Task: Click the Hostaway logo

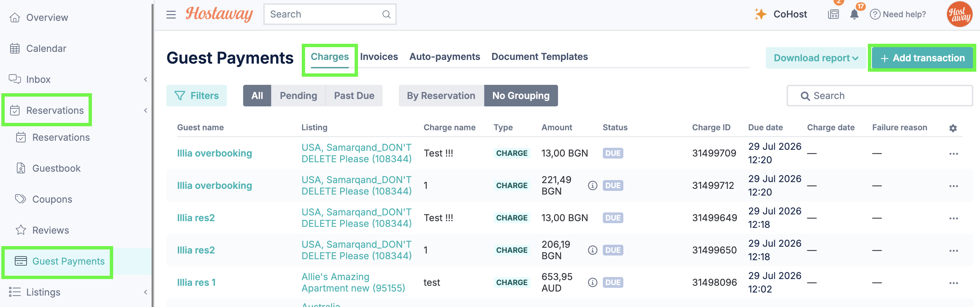Action: (219, 14)
